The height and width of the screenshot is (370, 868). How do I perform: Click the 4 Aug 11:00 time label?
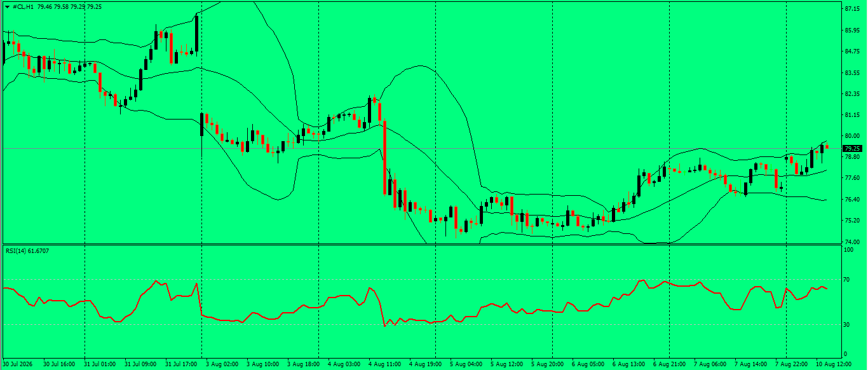point(386,364)
